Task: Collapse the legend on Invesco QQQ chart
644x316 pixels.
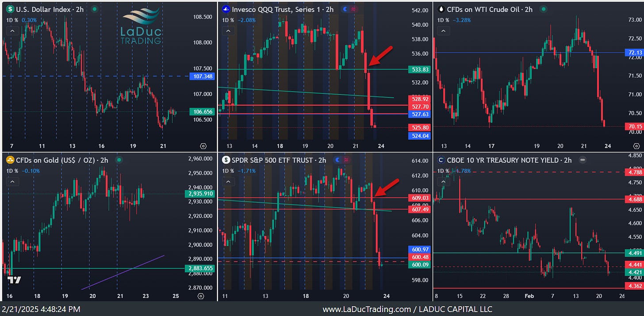Action: point(228,31)
